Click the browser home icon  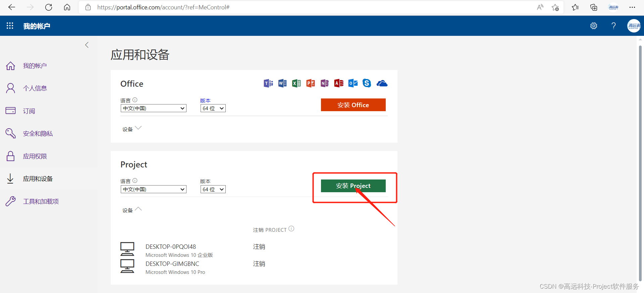click(67, 7)
